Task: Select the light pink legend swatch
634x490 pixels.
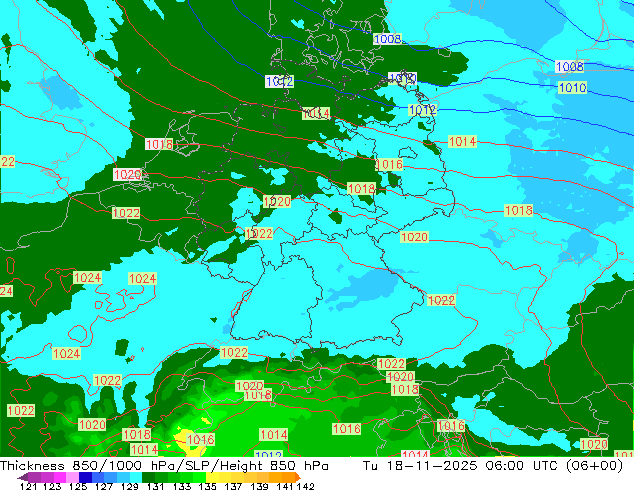Action: tap(72, 477)
